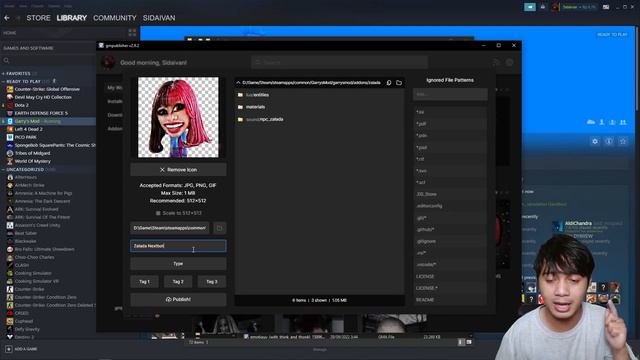Click the .gitignore ignored pattern

pyautogui.click(x=450, y=241)
